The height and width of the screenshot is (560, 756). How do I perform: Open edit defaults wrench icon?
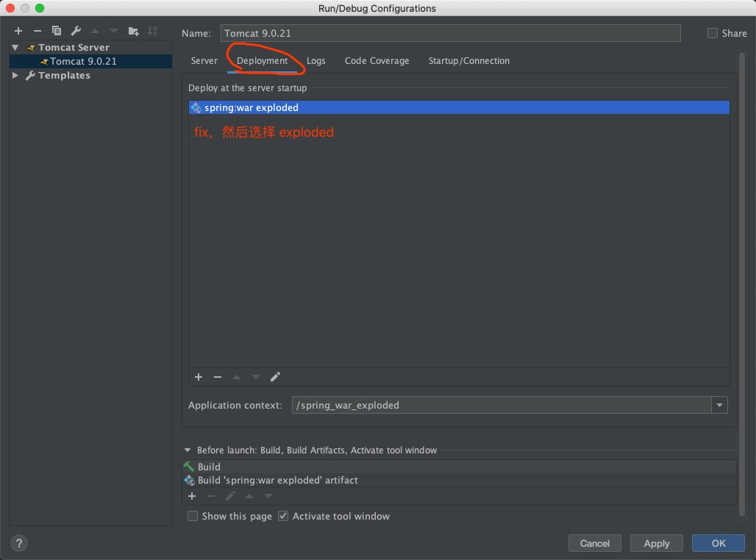[76, 31]
